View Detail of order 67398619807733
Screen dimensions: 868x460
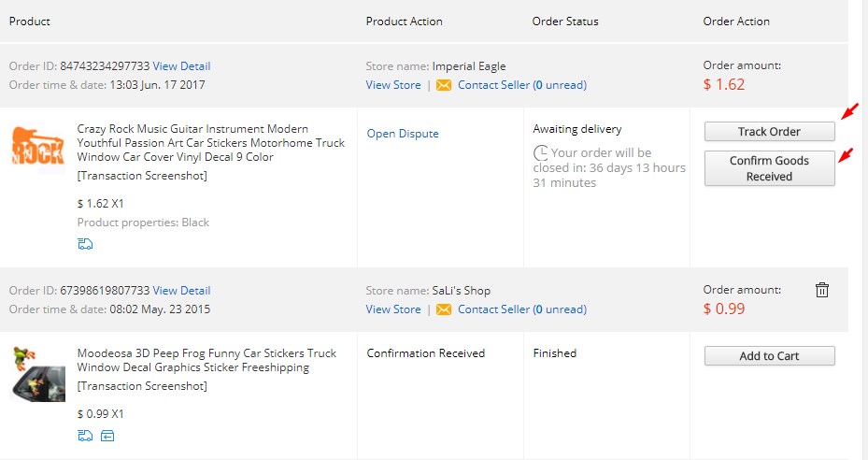pyautogui.click(x=181, y=291)
